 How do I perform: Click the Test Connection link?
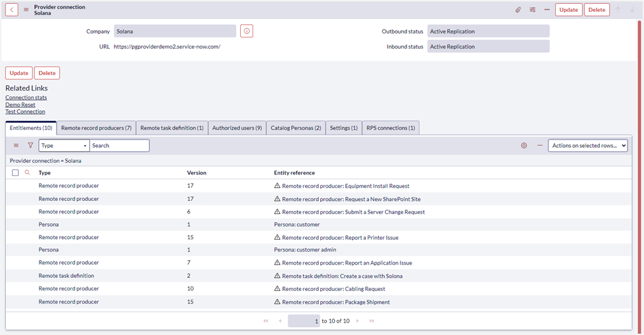[25, 112]
